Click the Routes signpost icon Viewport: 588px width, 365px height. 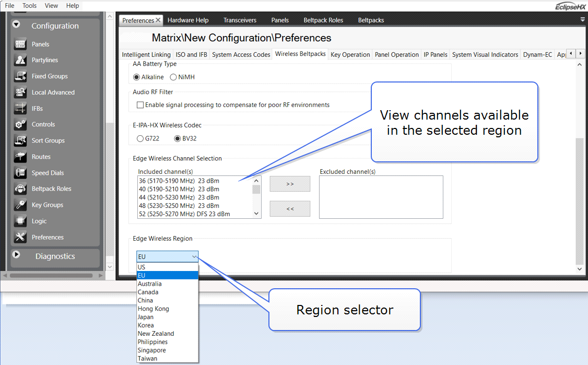point(20,157)
